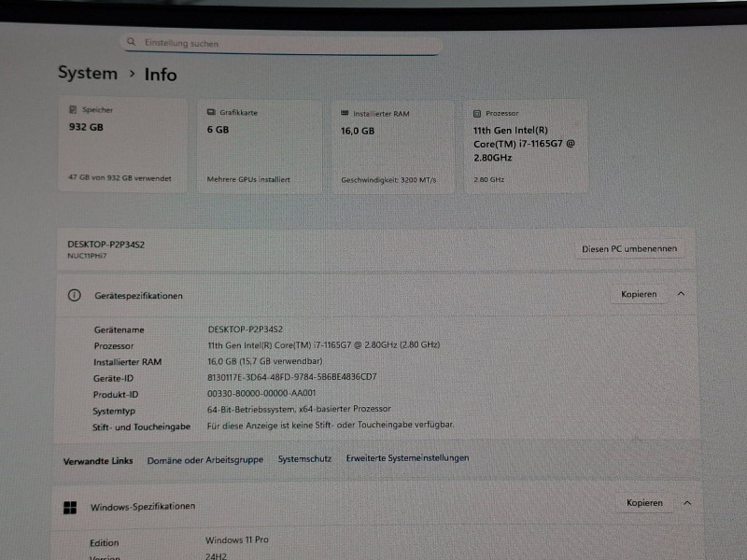Click the info icon beside Gerätespezifikationen
Screen dimensions: 747x560
click(x=74, y=295)
